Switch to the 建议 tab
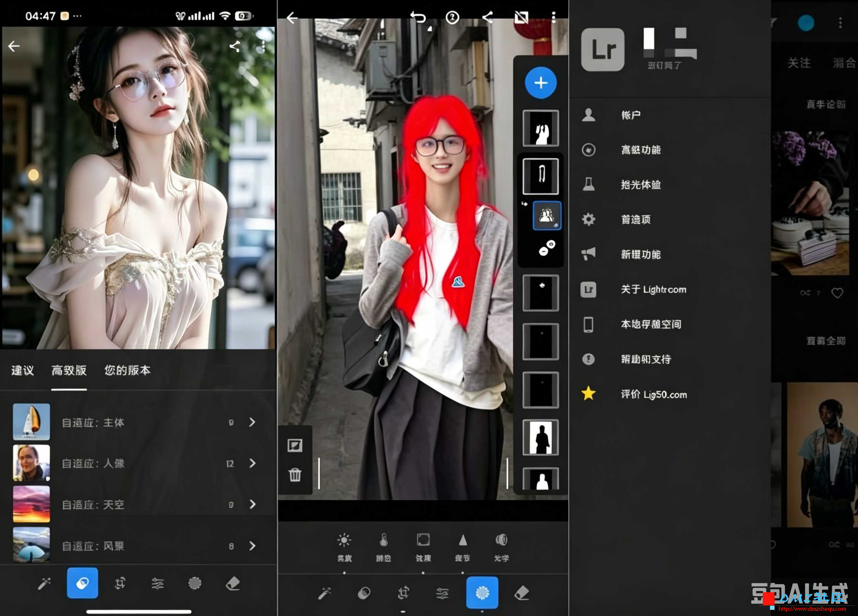Image resolution: width=858 pixels, height=616 pixels. [x=22, y=370]
